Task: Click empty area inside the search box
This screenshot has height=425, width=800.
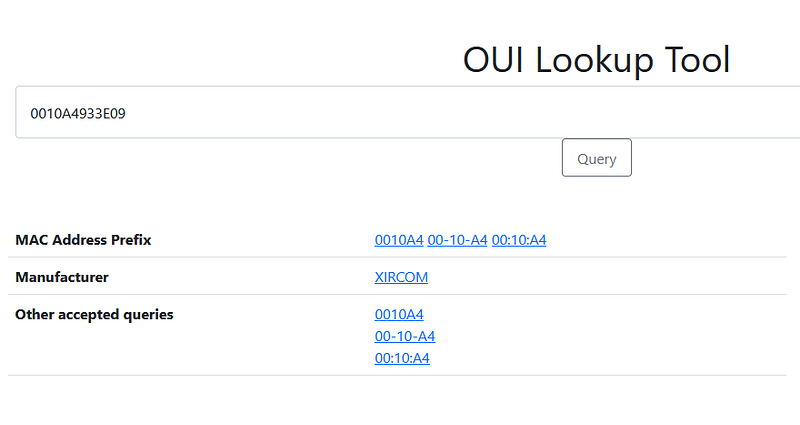Action: pos(459,112)
